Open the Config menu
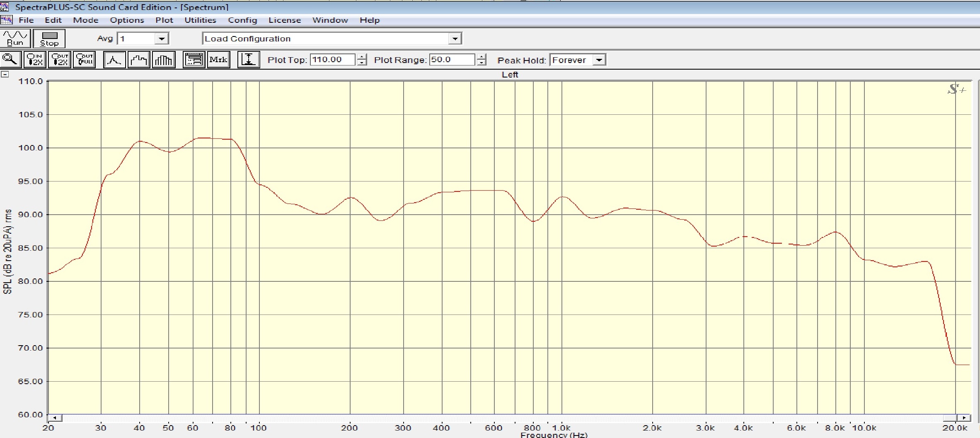The width and height of the screenshot is (980, 438). coord(242,20)
